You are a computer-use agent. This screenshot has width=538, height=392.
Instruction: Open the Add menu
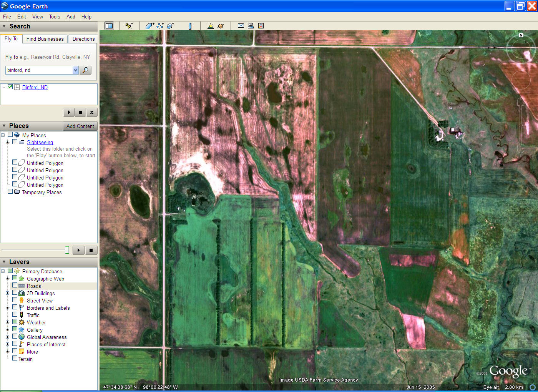[x=71, y=17]
